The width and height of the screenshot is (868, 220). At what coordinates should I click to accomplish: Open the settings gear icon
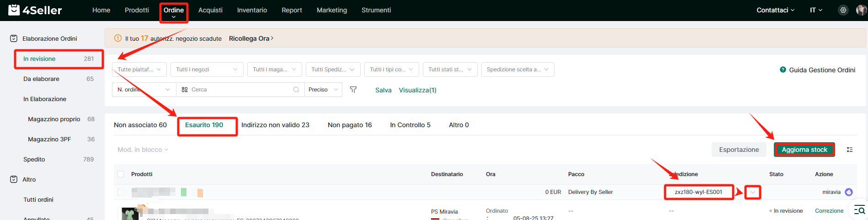tap(843, 10)
